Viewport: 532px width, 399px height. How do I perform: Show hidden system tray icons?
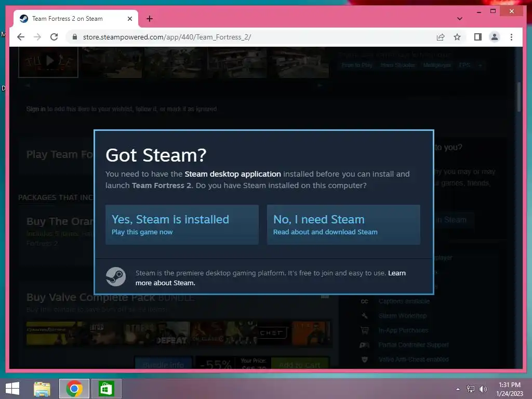click(x=458, y=389)
